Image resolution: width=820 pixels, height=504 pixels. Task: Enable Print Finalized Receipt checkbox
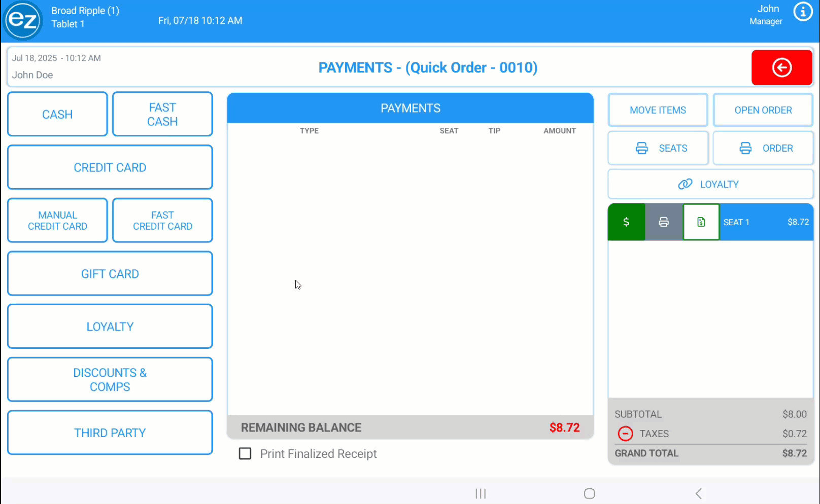(x=245, y=453)
